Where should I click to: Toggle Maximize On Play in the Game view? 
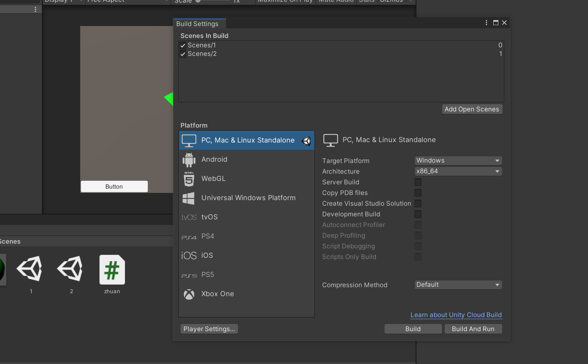coord(285,1)
